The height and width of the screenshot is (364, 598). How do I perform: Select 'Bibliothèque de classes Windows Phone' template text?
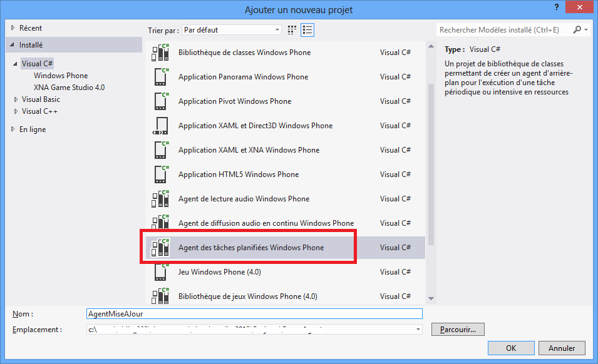point(244,53)
